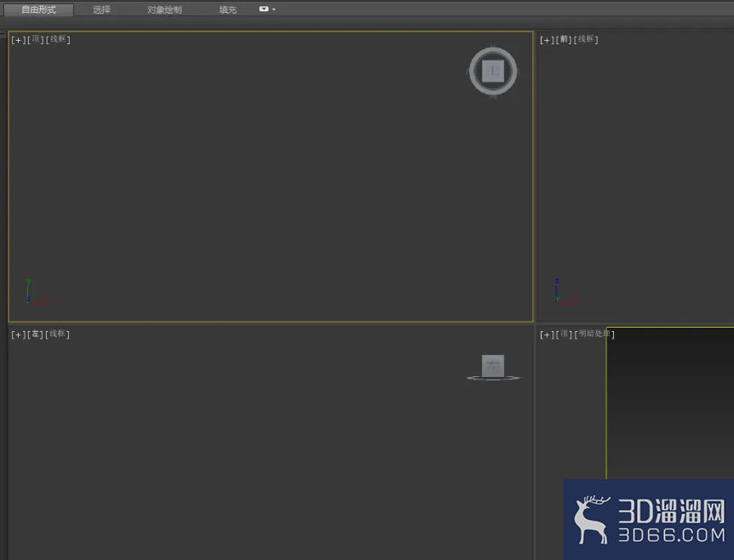Image resolution: width=734 pixels, height=560 pixels.
Task: Click the ViewCube compass ring in Left viewport
Action: [x=493, y=378]
